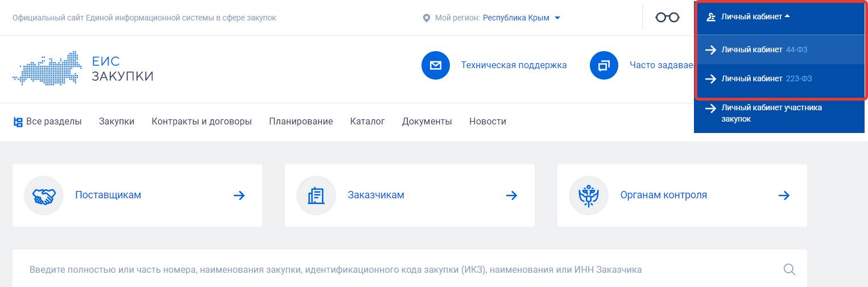Click the arrow beside Личный кабинет 44-ФЗ
868x287 pixels.
710,50
